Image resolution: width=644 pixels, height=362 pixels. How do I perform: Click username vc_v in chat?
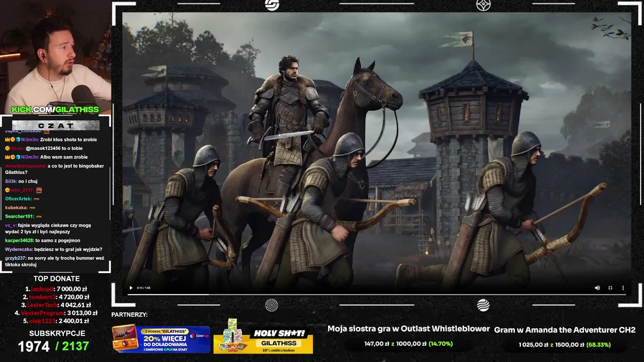click(11, 225)
